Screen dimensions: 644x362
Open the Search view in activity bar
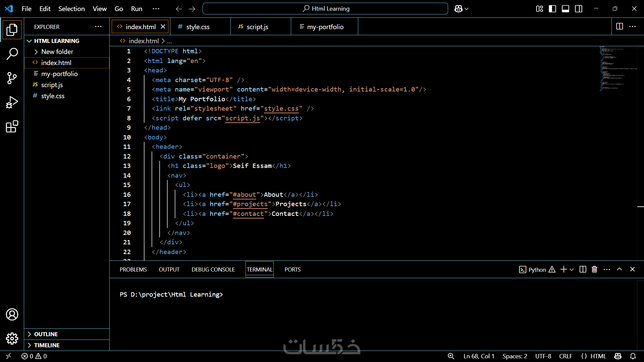pyautogui.click(x=12, y=54)
